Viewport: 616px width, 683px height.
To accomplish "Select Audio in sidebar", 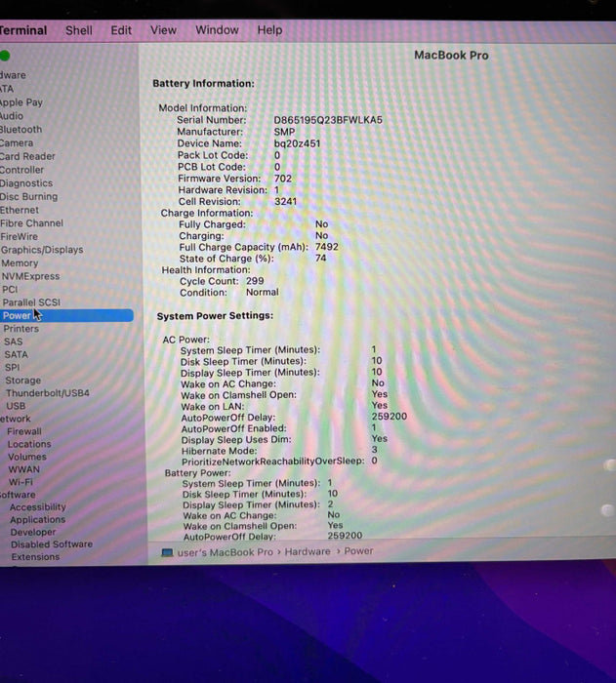I will pyautogui.click(x=12, y=116).
